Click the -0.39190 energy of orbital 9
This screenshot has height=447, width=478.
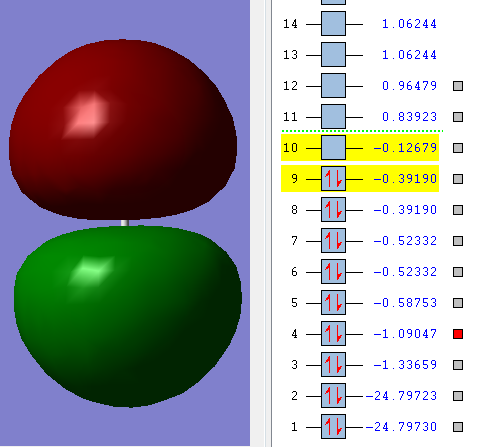pos(405,179)
